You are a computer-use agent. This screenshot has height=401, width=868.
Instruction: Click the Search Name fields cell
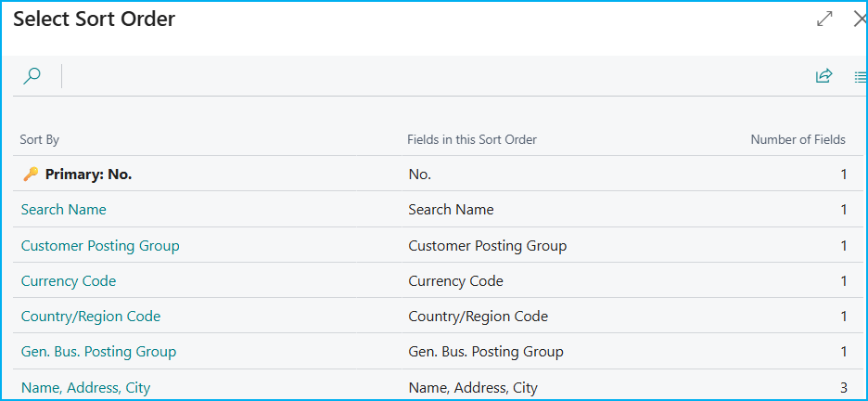451,210
